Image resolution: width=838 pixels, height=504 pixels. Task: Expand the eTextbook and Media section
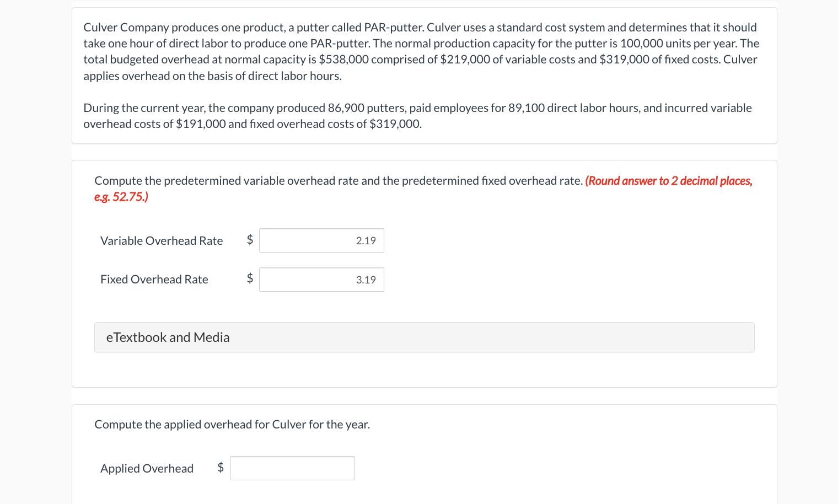coord(424,337)
